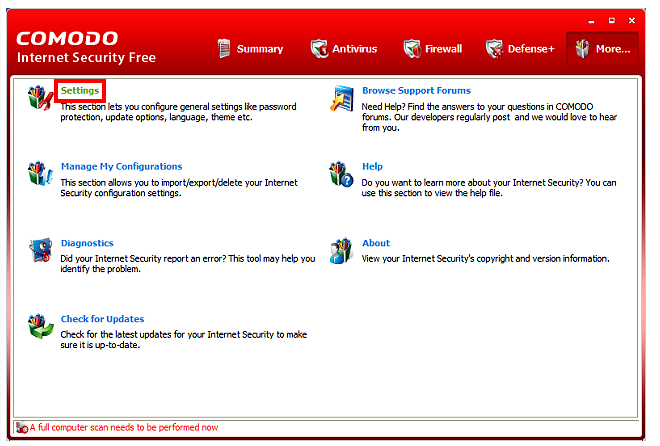
Task: Click the Help question mark icon
Action: click(x=341, y=174)
